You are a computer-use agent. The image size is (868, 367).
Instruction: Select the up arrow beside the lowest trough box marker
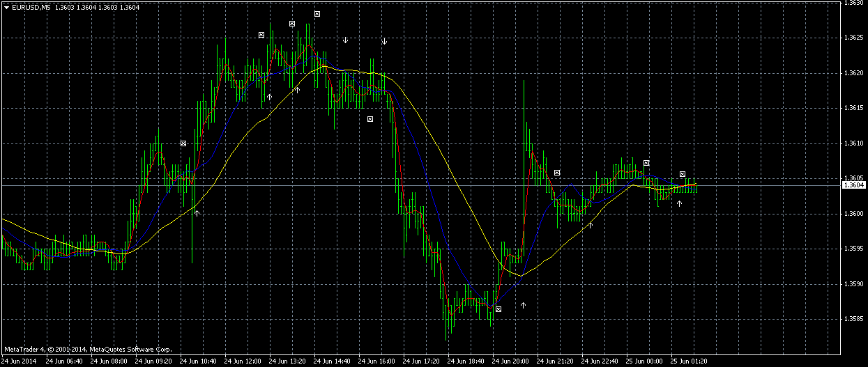tap(523, 305)
